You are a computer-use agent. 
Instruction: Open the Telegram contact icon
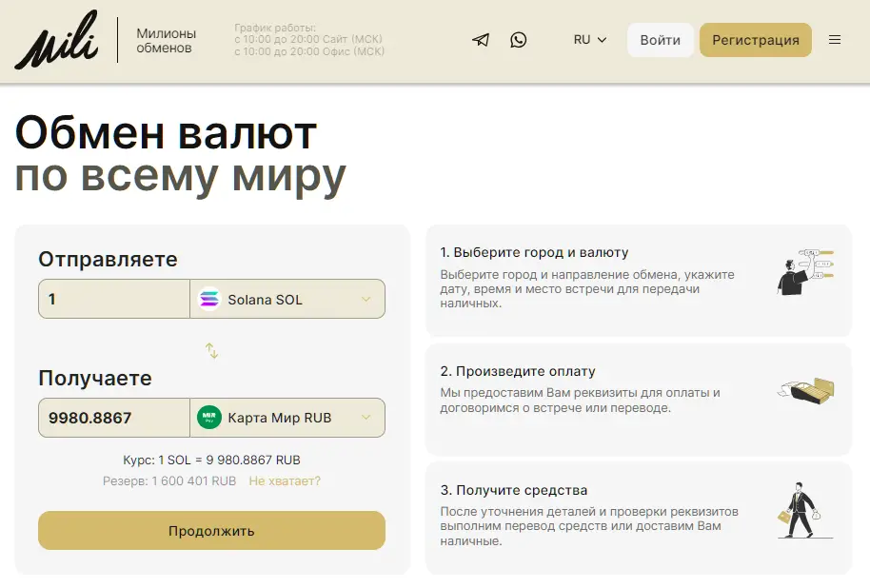481,40
